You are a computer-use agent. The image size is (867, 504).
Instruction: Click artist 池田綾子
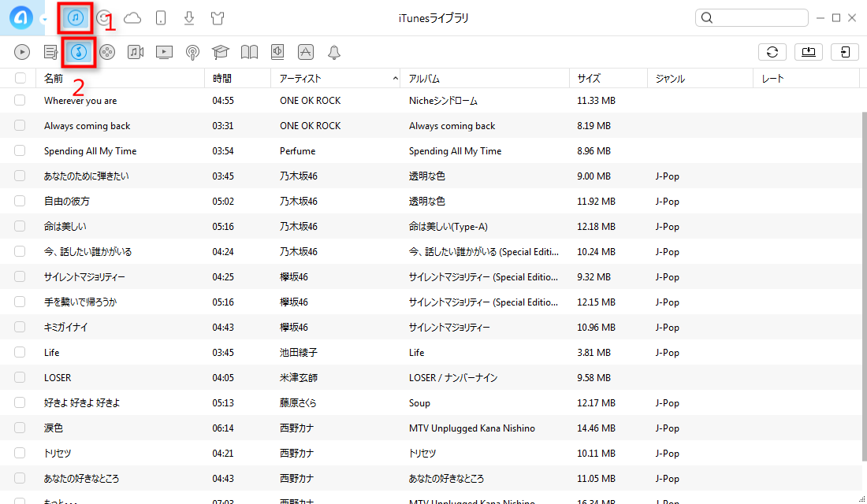(299, 353)
